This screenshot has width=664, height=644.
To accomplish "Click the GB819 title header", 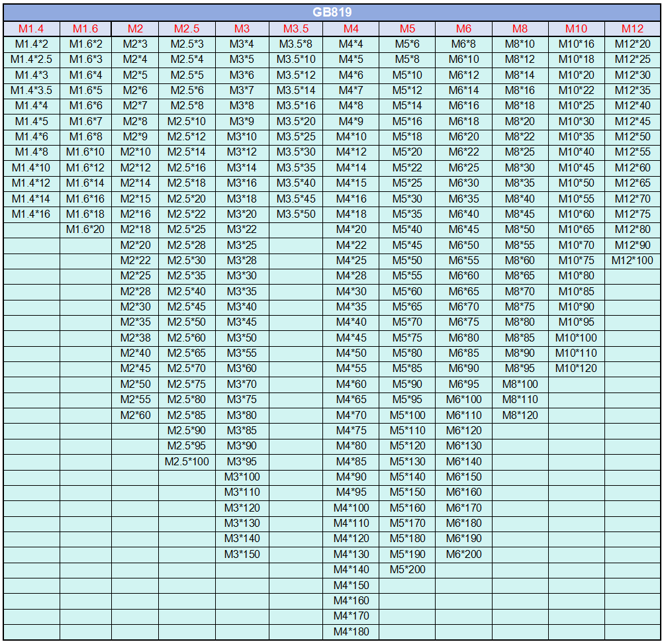I will pos(332,13).
